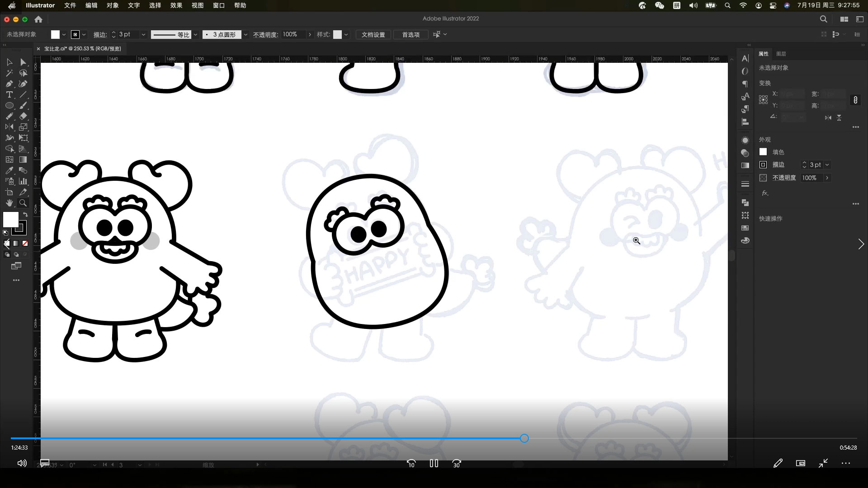868x488 pixels.
Task: Select the Hand tool
Action: [x=9, y=203]
